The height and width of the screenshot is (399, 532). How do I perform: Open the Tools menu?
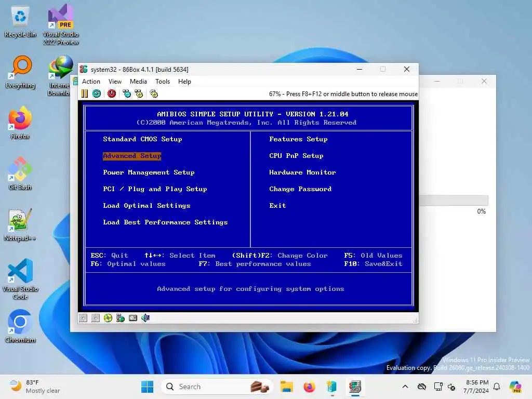pyautogui.click(x=163, y=82)
